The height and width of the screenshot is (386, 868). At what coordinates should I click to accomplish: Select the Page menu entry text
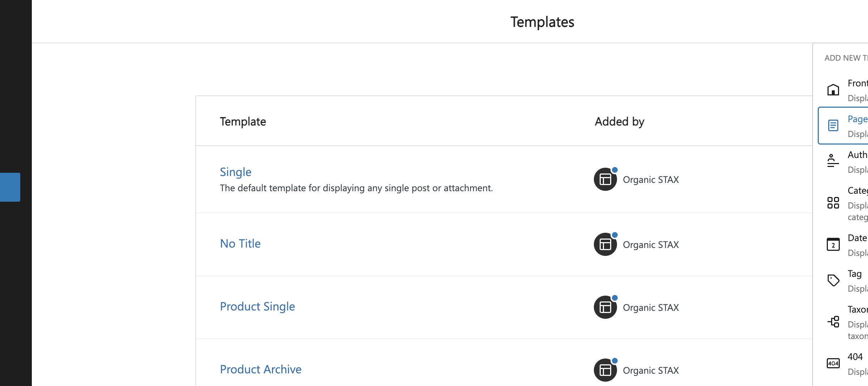[x=858, y=119]
